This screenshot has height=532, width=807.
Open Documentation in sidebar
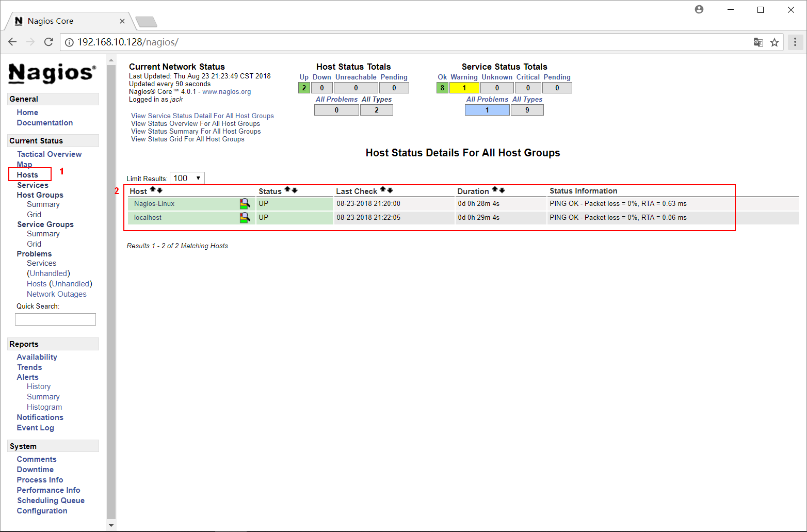[x=45, y=123]
